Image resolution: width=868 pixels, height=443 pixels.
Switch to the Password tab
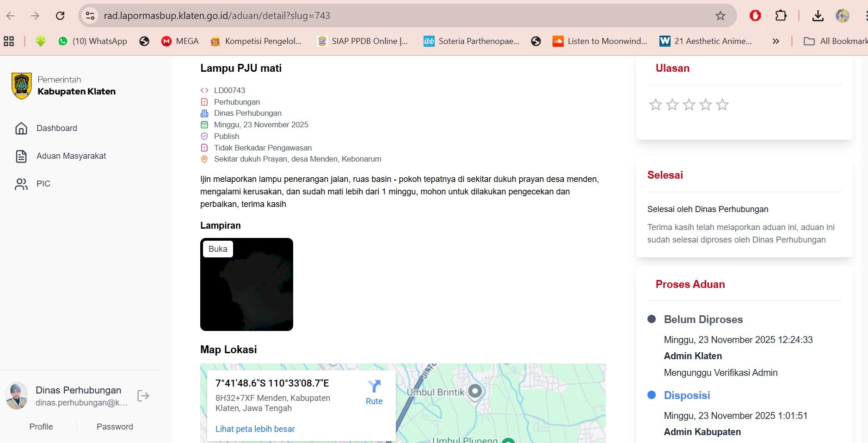click(114, 426)
